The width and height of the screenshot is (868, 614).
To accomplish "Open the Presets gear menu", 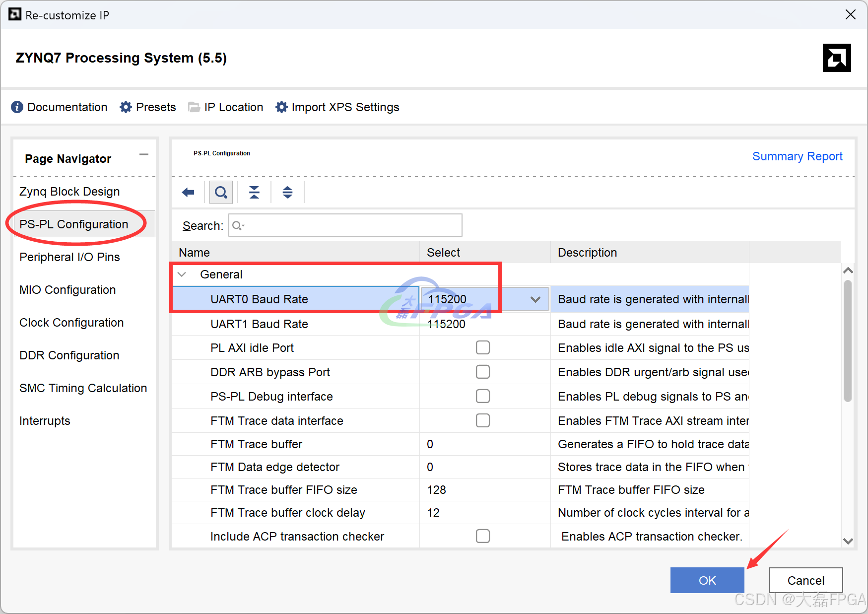I will click(126, 107).
